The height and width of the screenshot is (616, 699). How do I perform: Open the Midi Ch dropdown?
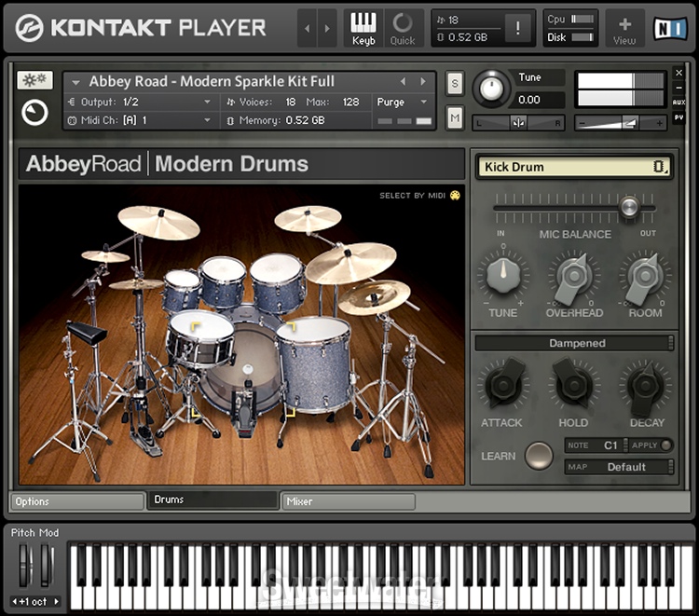tap(141, 120)
